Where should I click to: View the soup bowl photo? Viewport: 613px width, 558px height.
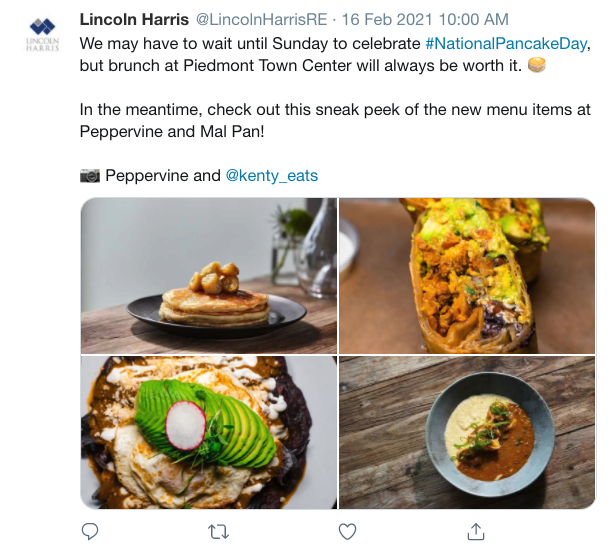coord(468,432)
